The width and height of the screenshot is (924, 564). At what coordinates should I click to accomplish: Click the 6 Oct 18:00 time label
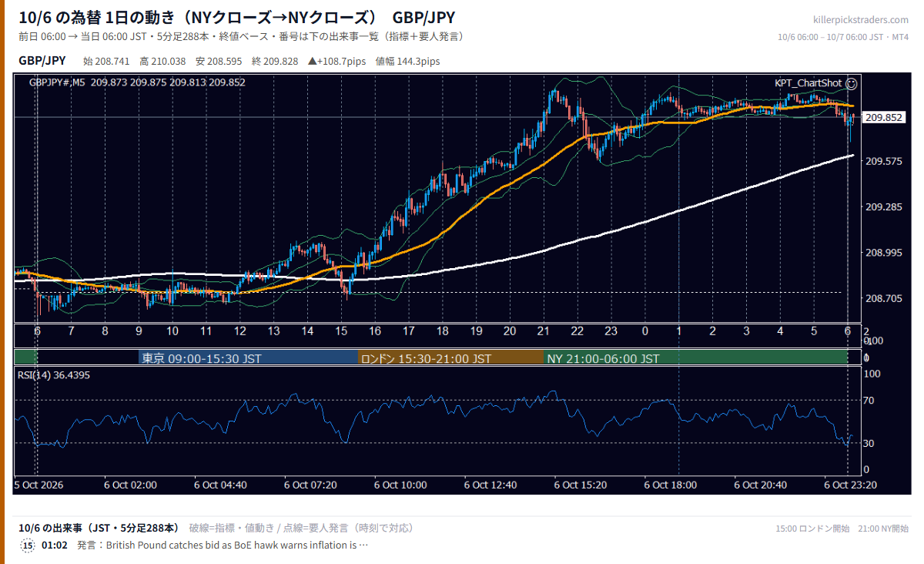pos(671,485)
